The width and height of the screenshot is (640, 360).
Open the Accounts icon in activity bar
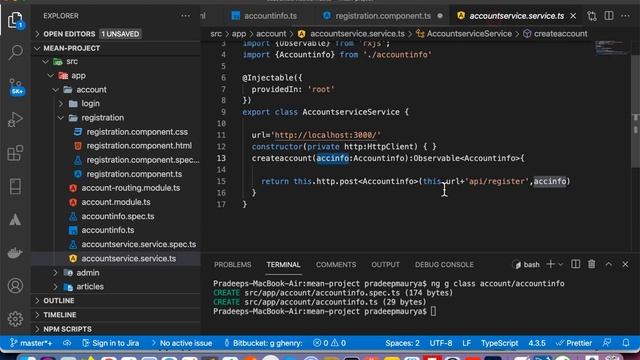[x=15, y=286]
